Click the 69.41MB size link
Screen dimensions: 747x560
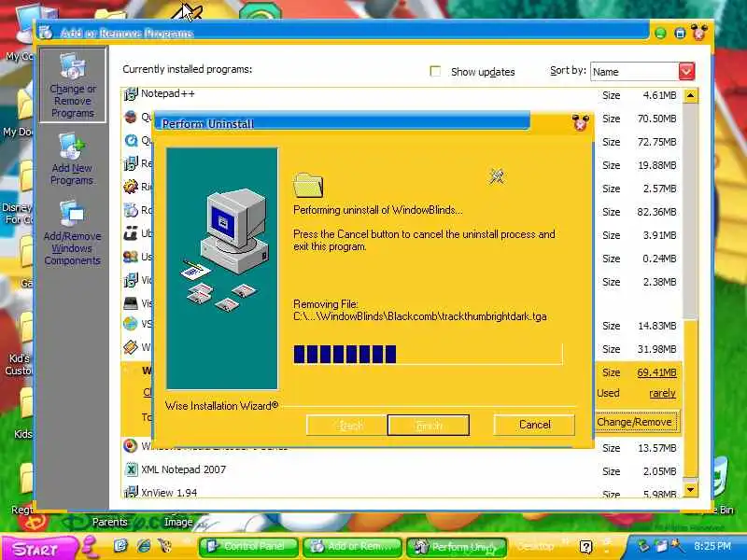(x=656, y=372)
